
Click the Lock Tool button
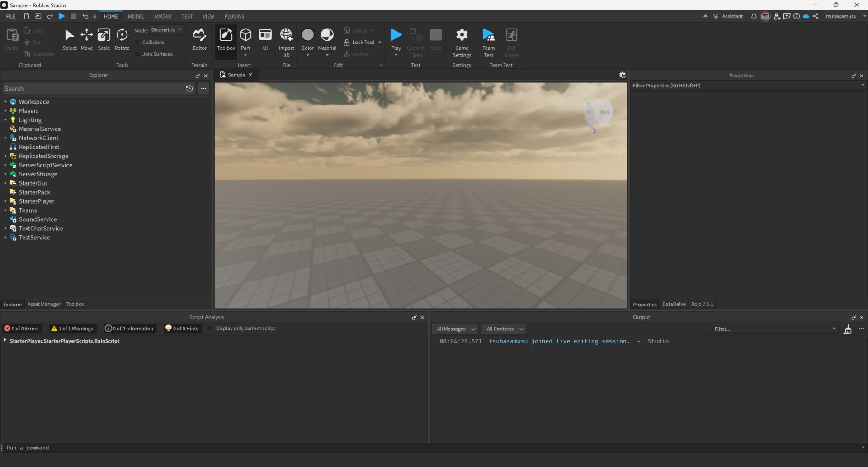coord(359,42)
